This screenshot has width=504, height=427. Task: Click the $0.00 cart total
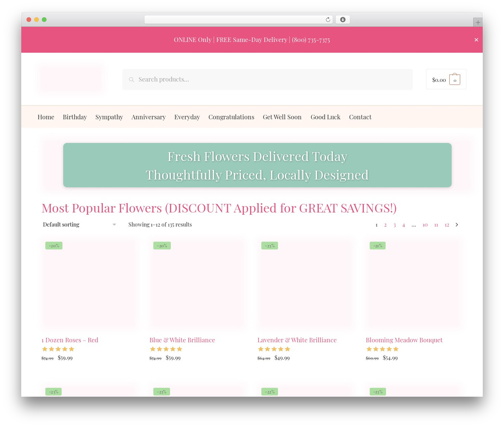pos(439,80)
